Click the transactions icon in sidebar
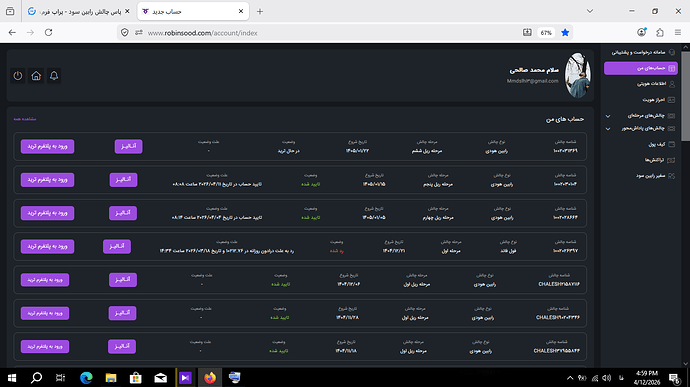The width and height of the screenshot is (690, 387). 672,160
